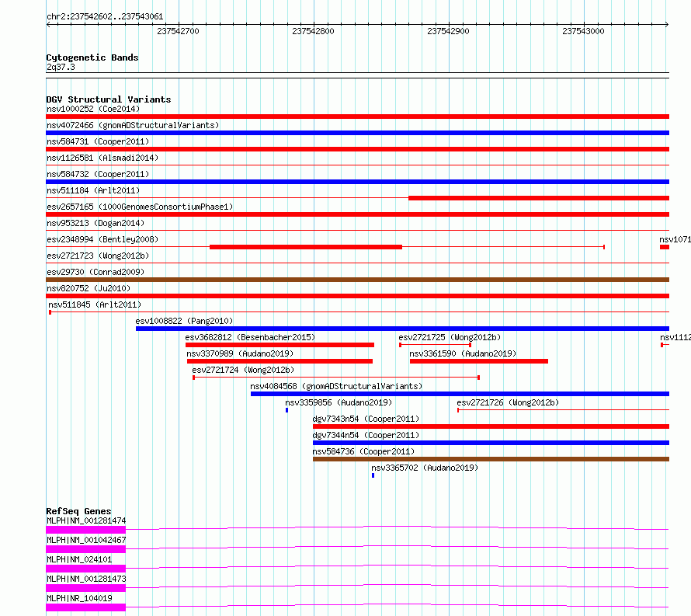
Task: Click the partially shown nsv1071 label
Action: (x=675, y=239)
